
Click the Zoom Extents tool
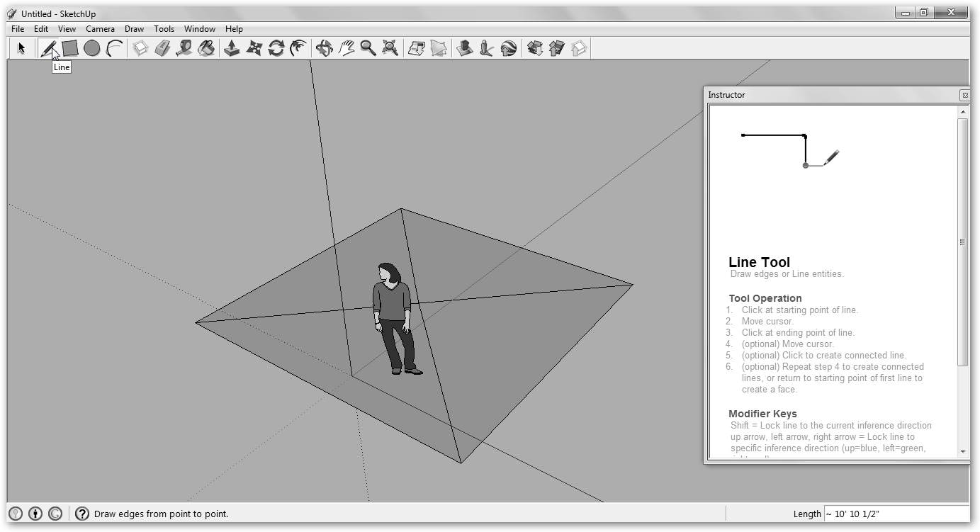[390, 48]
